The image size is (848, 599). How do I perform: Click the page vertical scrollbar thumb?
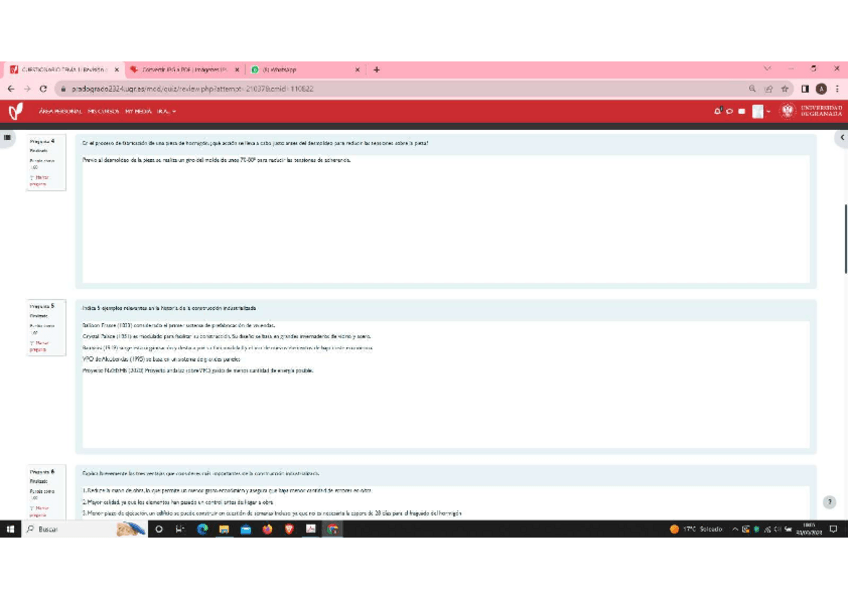[x=845, y=238]
